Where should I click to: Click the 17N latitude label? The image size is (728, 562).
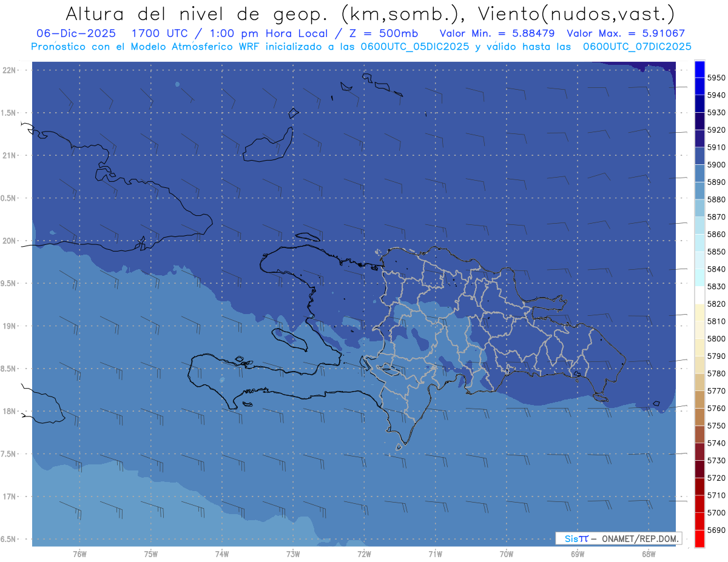coord(10,497)
